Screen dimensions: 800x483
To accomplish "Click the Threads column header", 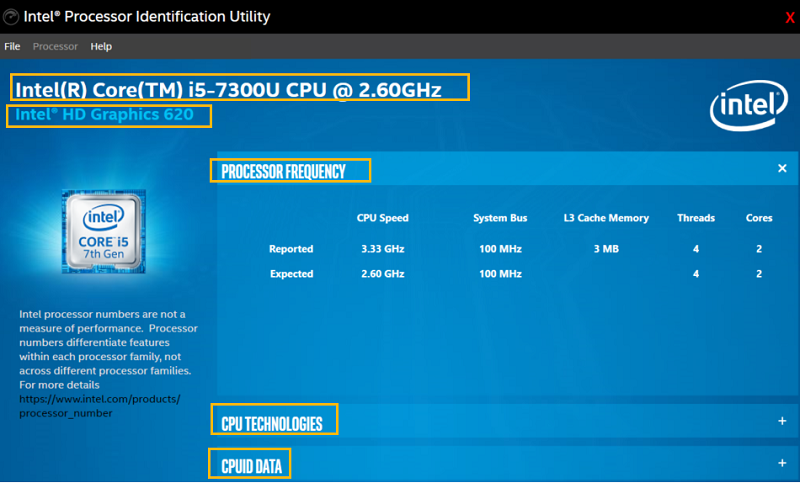I will [696, 218].
